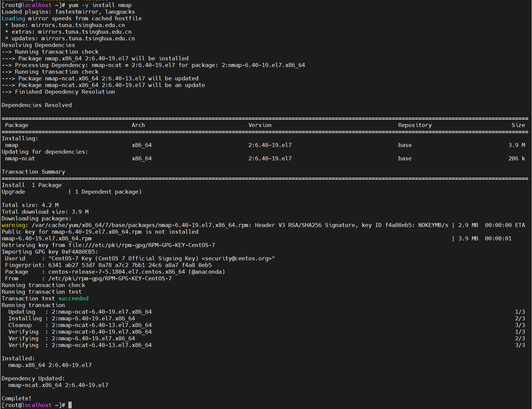The image size is (532, 409).
Task: Click the 'Repository' column header
Action: click(415, 125)
